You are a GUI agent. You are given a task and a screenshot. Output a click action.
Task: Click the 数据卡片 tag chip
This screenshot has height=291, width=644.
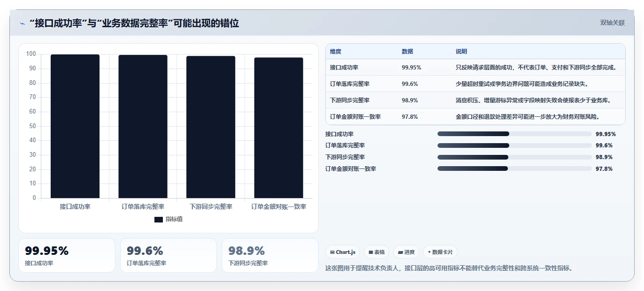coord(440,252)
